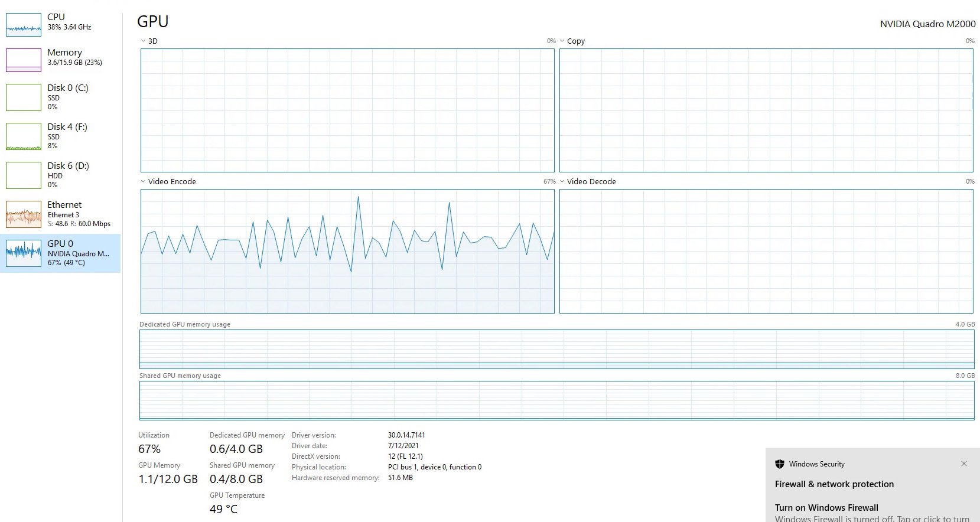Open the Turn on Windows Firewall notification
980x522 pixels.
tap(826, 508)
